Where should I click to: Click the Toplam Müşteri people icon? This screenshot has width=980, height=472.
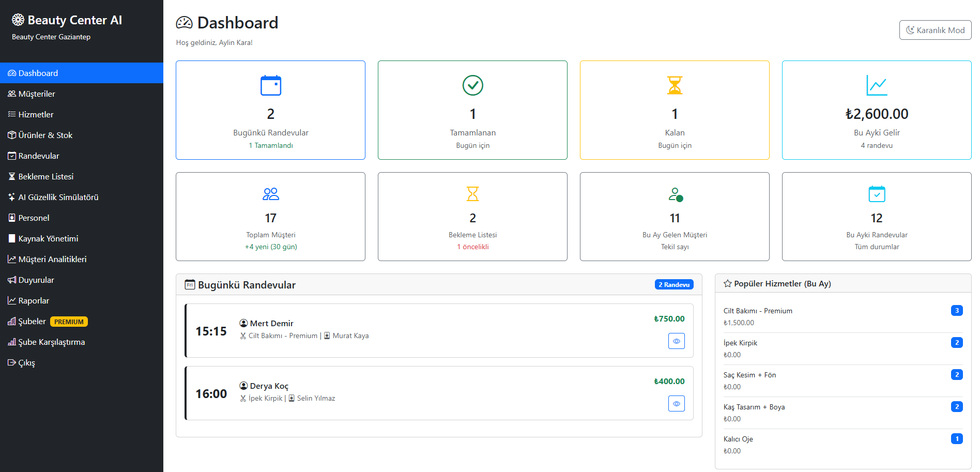[270, 194]
